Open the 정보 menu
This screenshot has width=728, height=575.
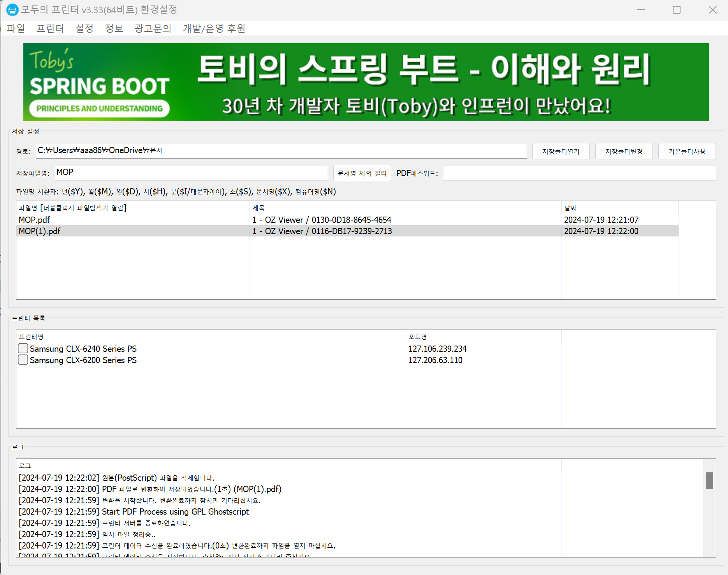click(114, 28)
